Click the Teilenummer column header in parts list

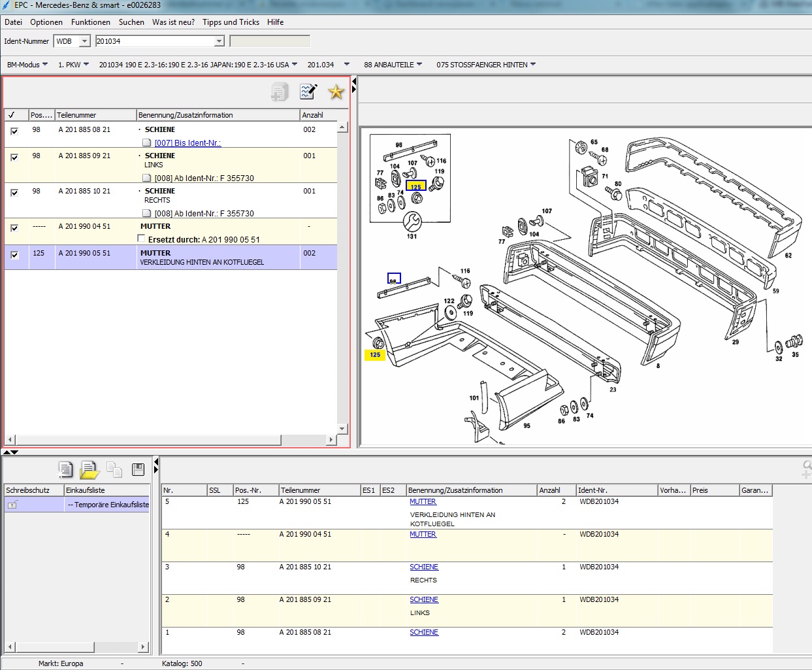(95, 114)
